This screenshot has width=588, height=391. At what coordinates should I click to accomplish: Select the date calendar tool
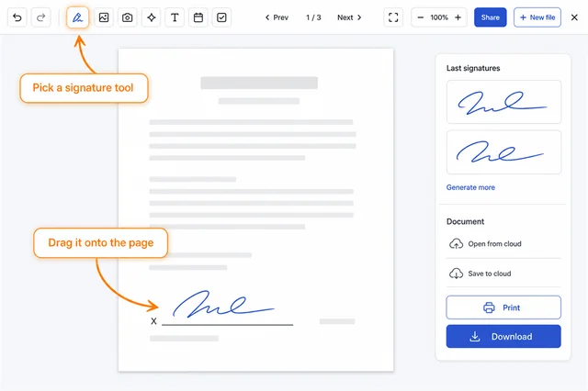[x=198, y=17]
